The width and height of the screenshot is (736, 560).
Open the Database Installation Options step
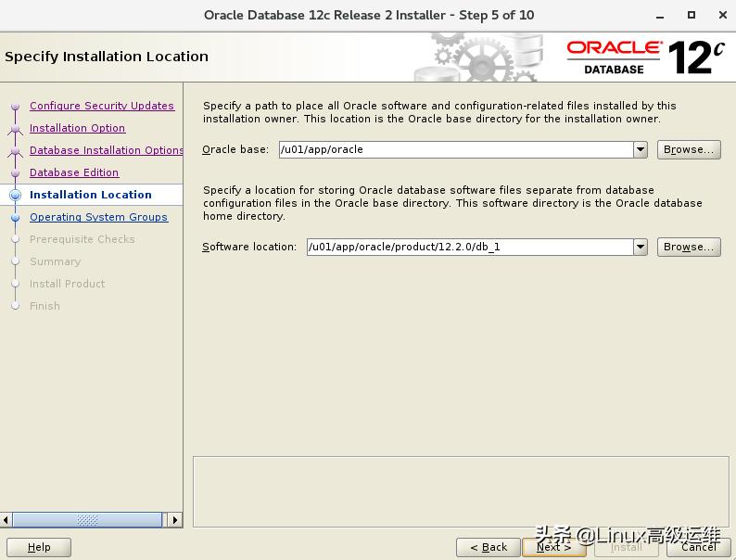click(106, 150)
